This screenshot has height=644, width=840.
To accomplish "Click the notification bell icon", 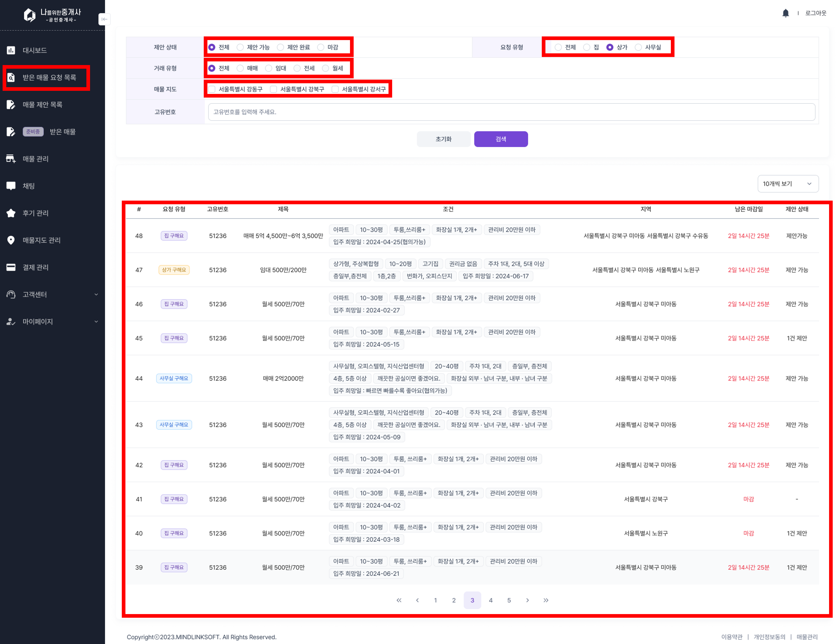I will click(785, 13).
